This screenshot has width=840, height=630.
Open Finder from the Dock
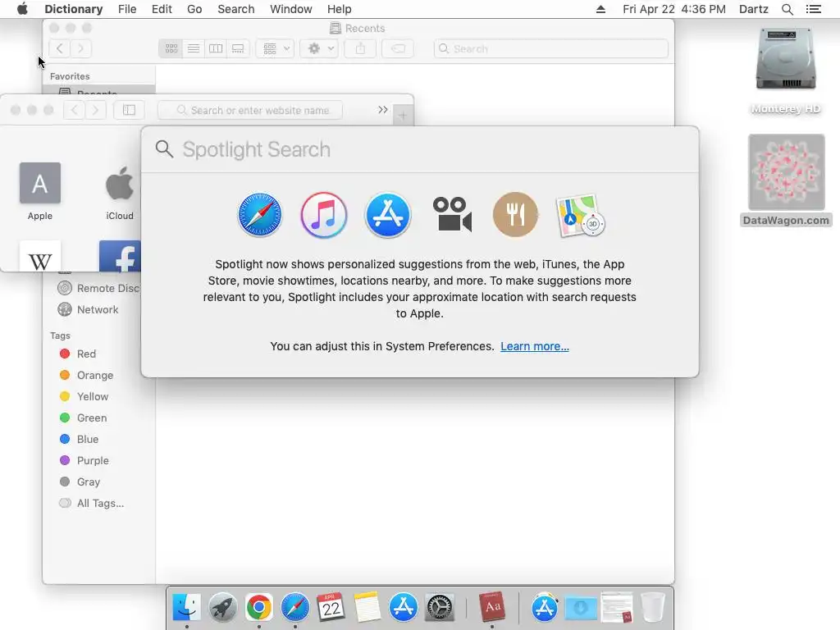coord(187,607)
